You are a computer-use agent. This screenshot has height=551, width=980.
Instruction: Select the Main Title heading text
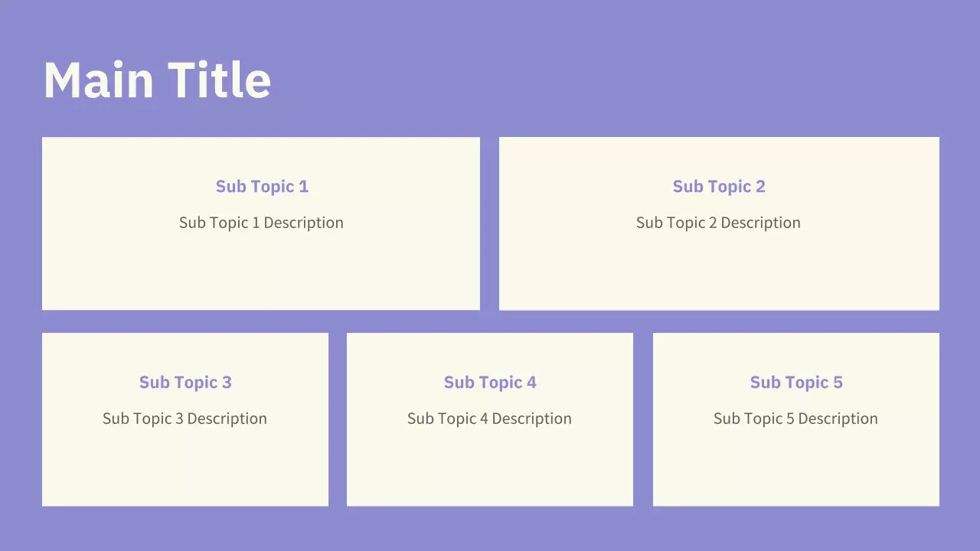(157, 80)
